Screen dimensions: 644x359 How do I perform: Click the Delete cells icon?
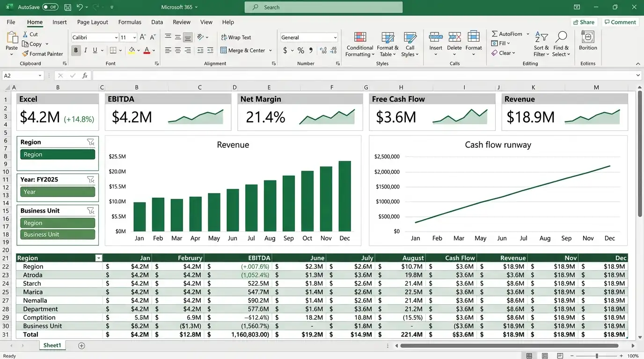(x=454, y=38)
